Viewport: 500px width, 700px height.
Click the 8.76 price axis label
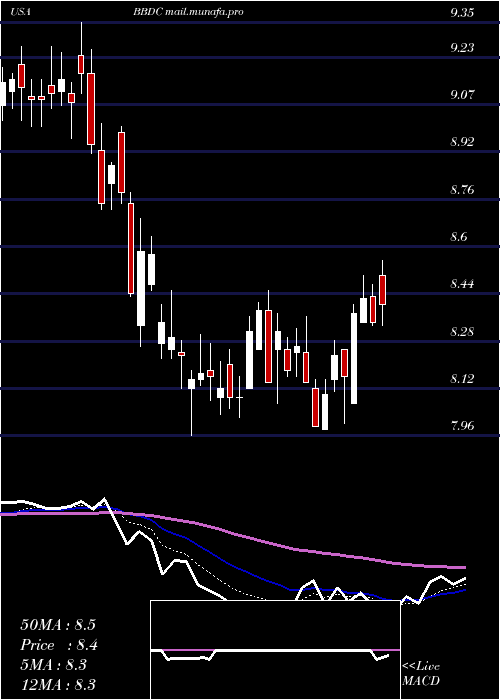[x=462, y=190]
